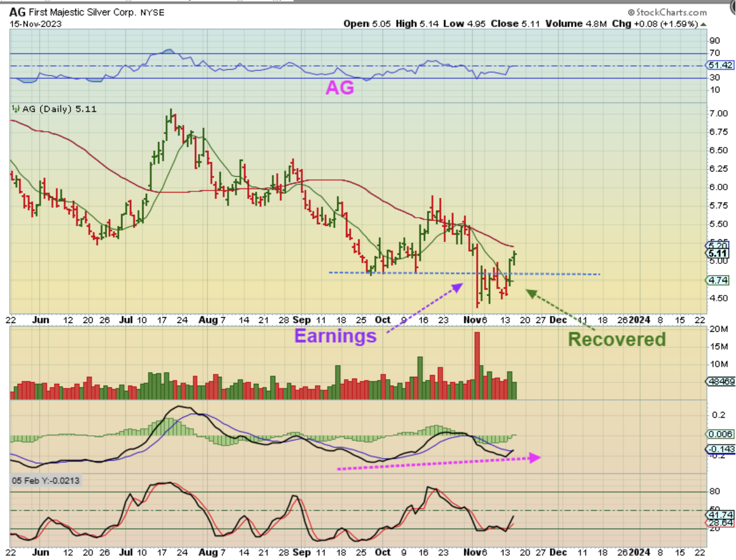Click the 15-Nov-2023 date label

[x=35, y=24]
